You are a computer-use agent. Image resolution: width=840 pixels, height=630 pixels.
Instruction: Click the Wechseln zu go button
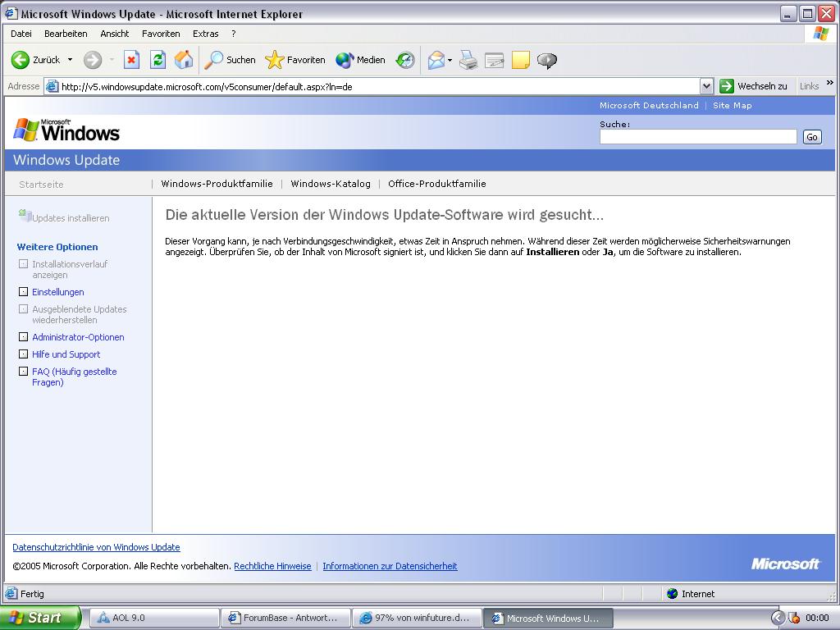tap(754, 86)
